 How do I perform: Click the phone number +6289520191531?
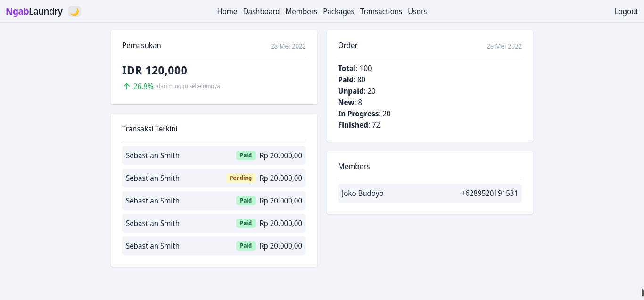pyautogui.click(x=489, y=193)
